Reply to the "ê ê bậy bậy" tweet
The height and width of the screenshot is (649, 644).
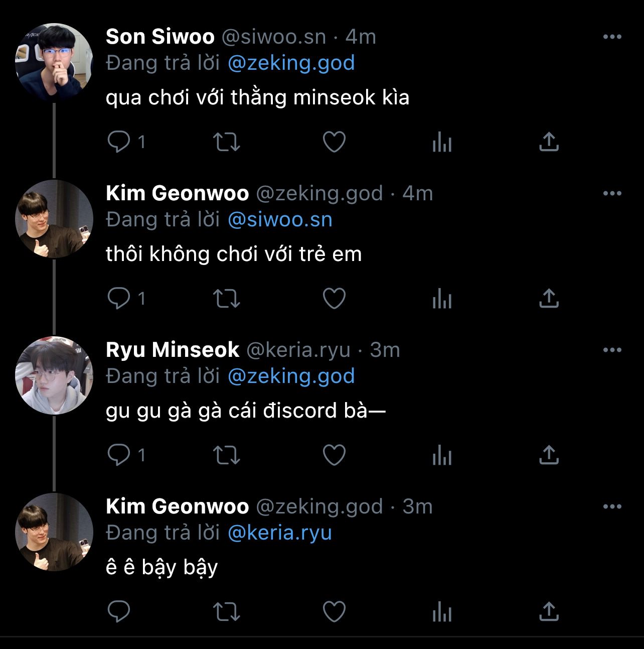119,612
